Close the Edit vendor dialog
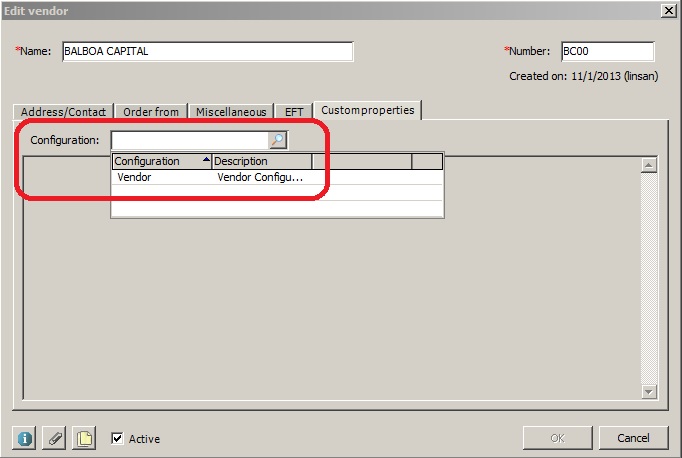The image size is (682, 458). pos(669,10)
